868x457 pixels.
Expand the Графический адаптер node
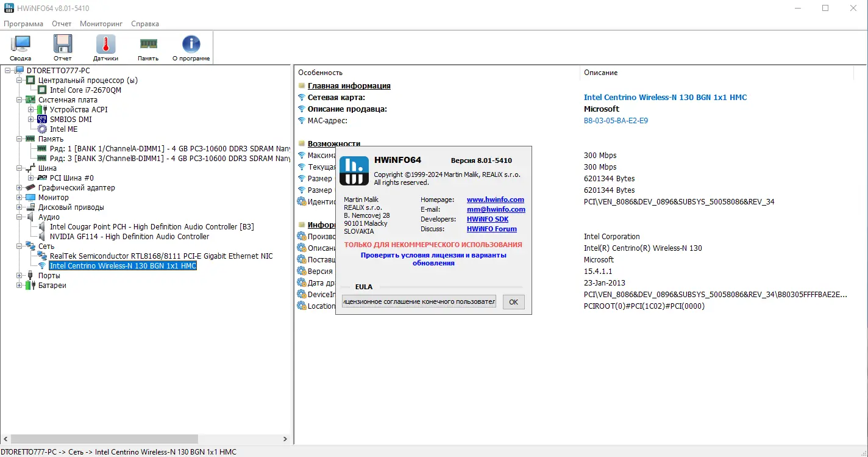tap(20, 187)
